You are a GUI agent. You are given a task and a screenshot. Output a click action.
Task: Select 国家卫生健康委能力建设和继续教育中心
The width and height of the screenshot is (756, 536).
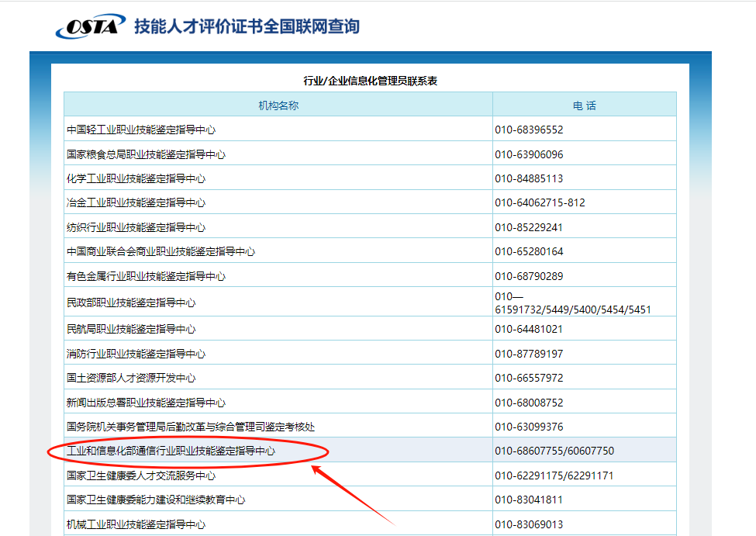[156, 500]
